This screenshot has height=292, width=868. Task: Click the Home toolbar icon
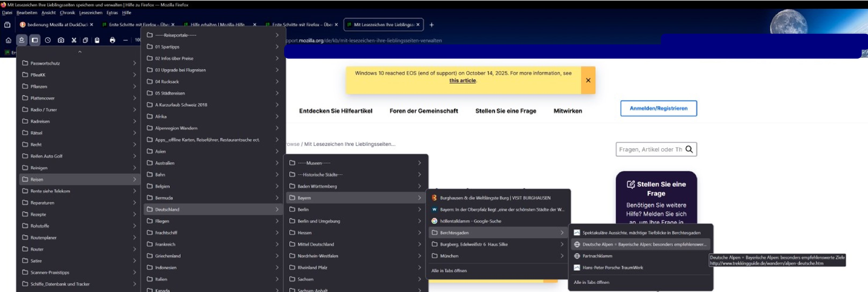click(x=8, y=40)
